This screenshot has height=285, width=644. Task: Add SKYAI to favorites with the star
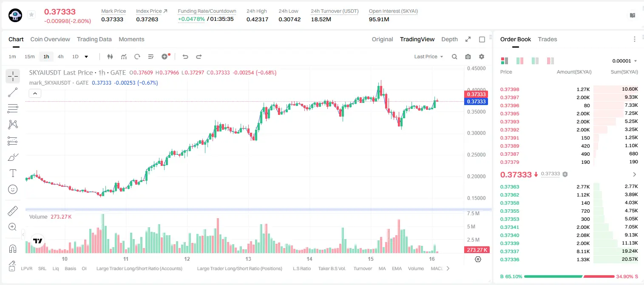point(31,15)
